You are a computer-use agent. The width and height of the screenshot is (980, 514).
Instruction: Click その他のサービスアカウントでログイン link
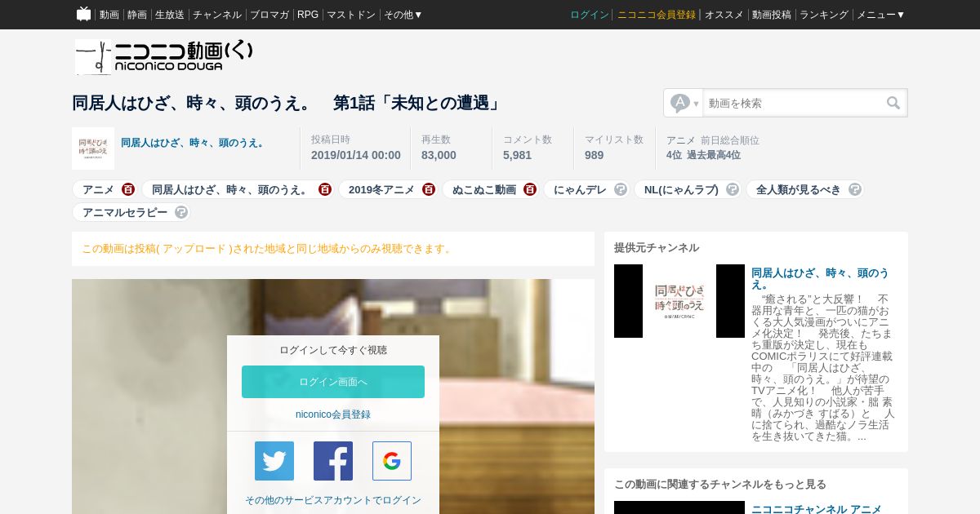333,500
